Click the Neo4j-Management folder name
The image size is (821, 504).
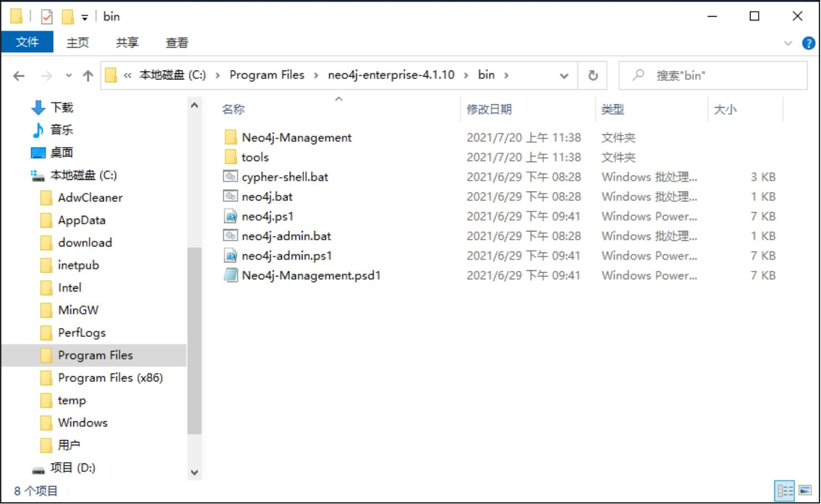(x=297, y=138)
